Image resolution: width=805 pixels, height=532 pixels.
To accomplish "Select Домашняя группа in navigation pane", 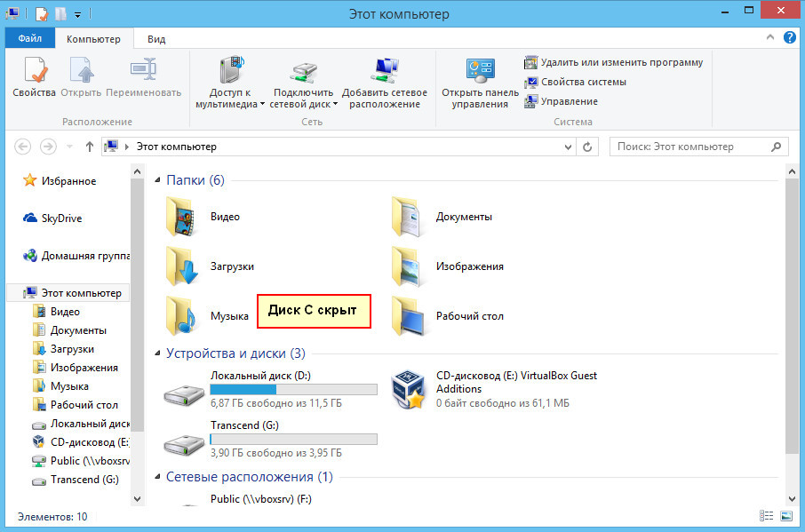I will (x=76, y=256).
